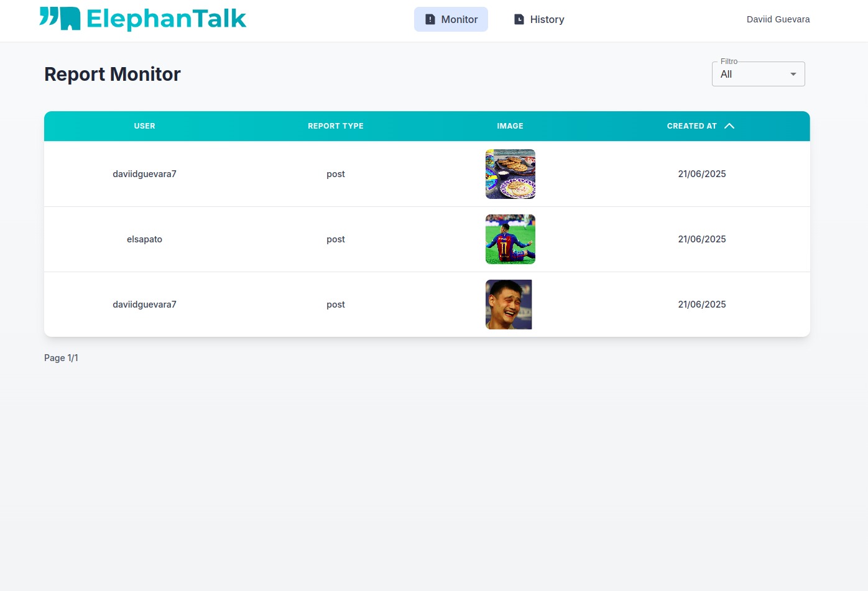This screenshot has width=868, height=591.
Task: Open the Daviid Guevara user menu
Action: point(778,19)
